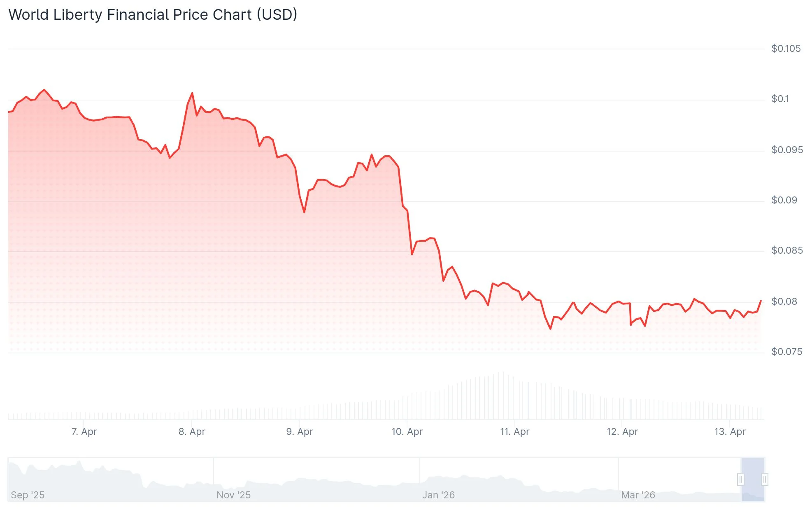Click the $0.095 price axis label
This screenshot has width=812, height=514.
point(787,150)
